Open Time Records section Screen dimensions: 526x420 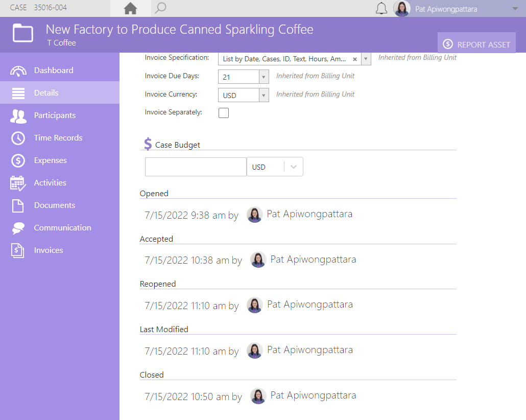pos(60,137)
